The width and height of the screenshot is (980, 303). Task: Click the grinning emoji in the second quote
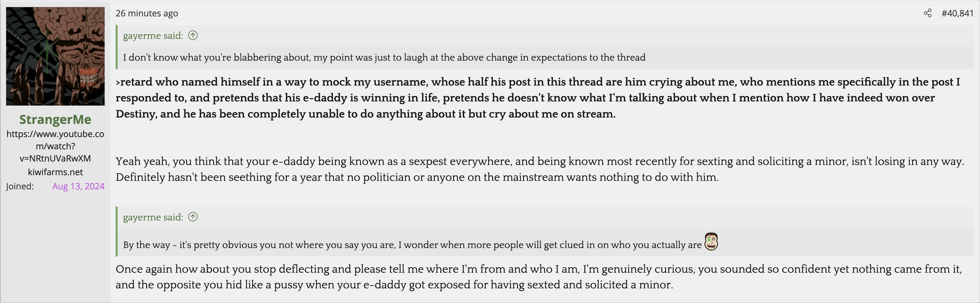point(711,241)
